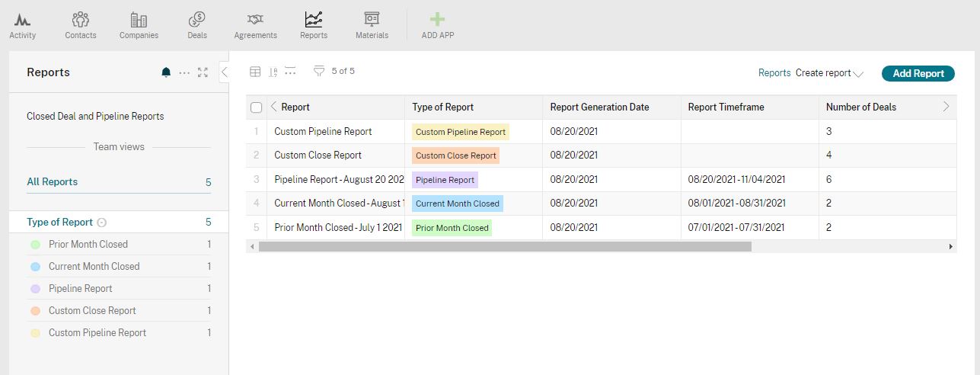Viewport: 980px width, 375px height.
Task: Open the Agreements app
Action: [x=255, y=25]
